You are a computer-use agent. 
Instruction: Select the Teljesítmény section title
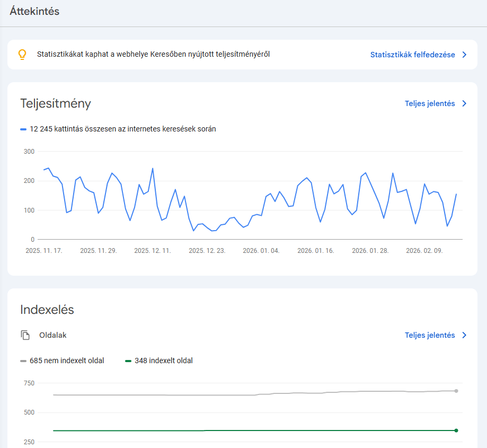55,103
